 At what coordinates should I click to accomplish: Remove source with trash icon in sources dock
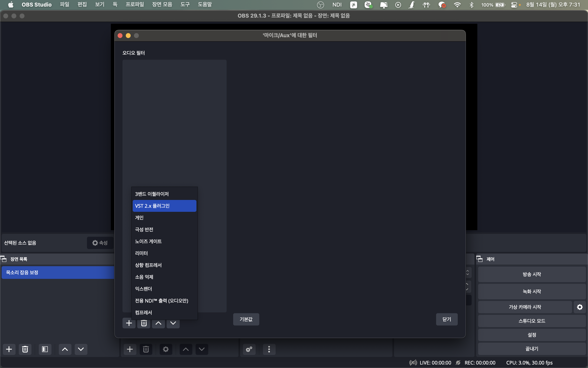(146, 349)
